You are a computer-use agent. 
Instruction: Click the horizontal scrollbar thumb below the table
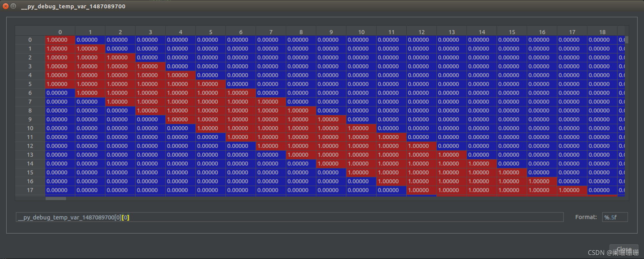pos(56,199)
